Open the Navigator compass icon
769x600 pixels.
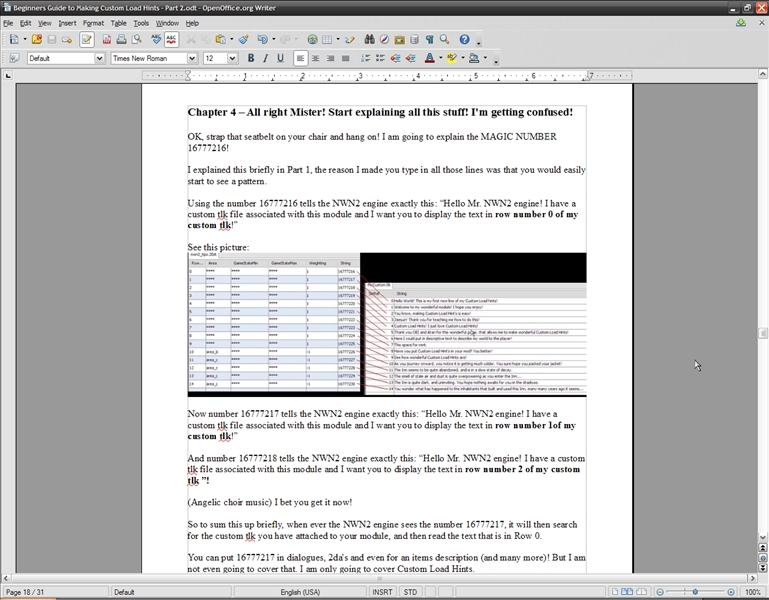384,40
